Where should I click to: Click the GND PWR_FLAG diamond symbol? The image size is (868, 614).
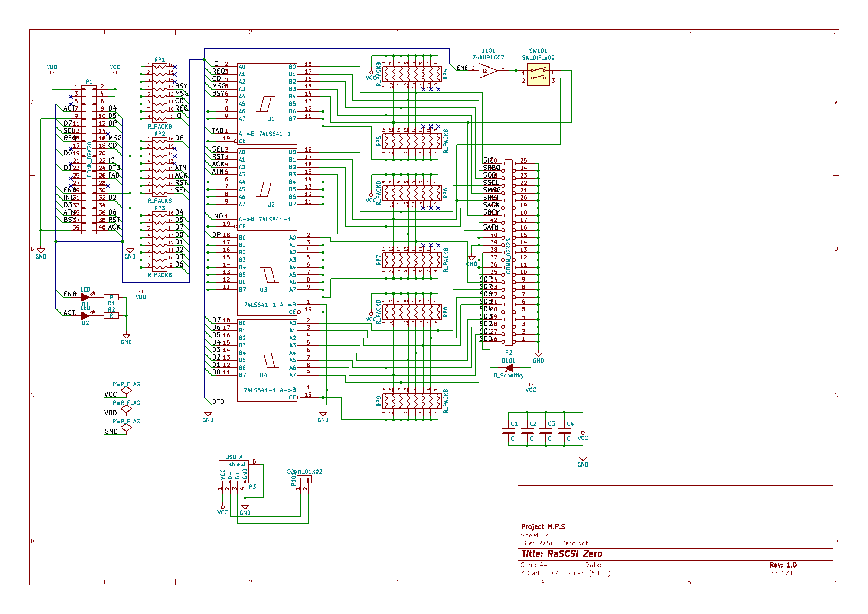pyautogui.click(x=126, y=428)
